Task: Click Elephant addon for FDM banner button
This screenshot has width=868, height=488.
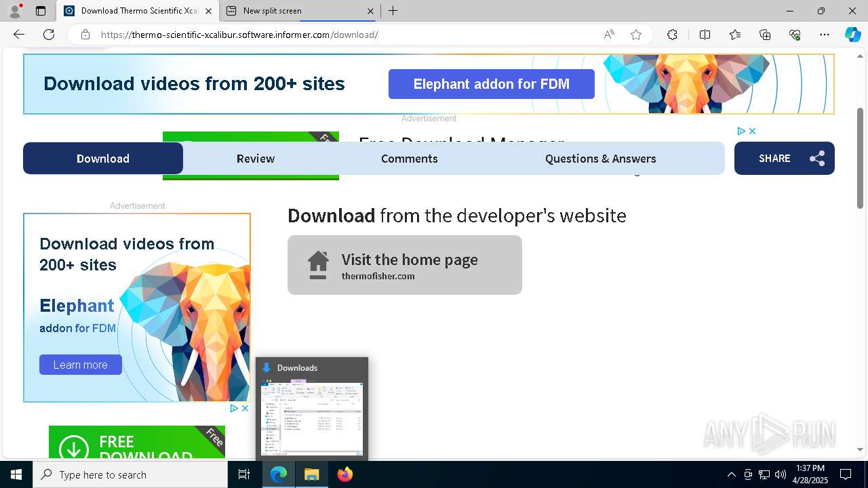Action: (x=492, y=84)
